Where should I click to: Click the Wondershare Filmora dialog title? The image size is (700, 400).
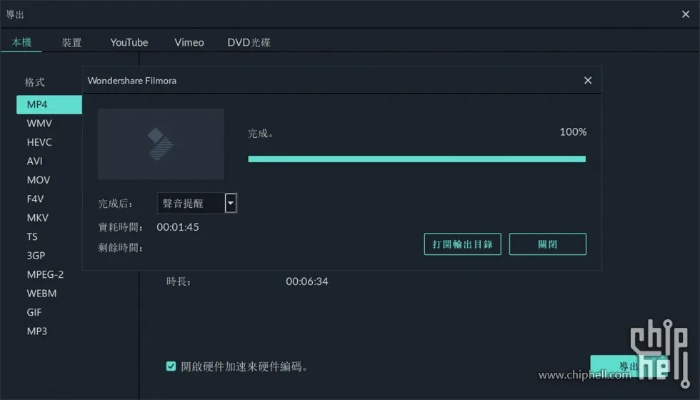point(132,81)
